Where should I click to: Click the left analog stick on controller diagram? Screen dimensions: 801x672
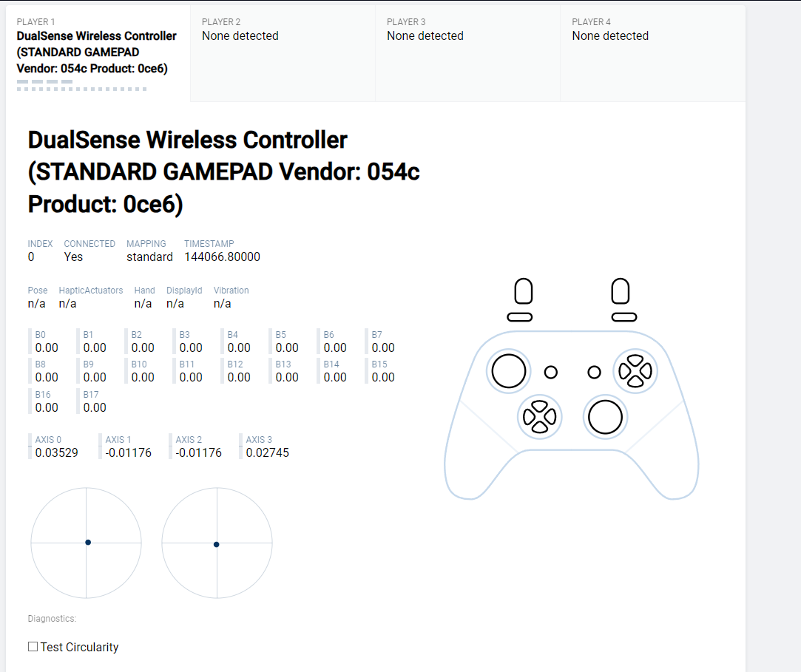click(509, 371)
